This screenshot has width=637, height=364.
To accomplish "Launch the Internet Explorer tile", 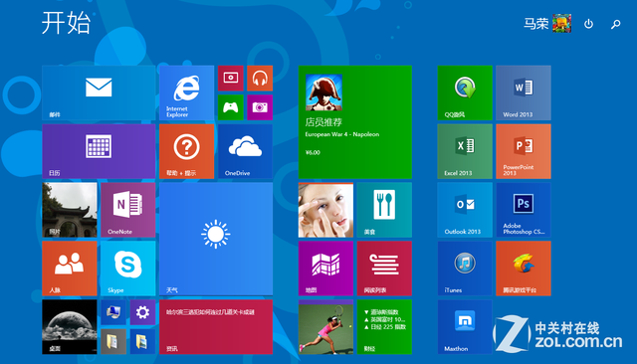I will point(187,92).
